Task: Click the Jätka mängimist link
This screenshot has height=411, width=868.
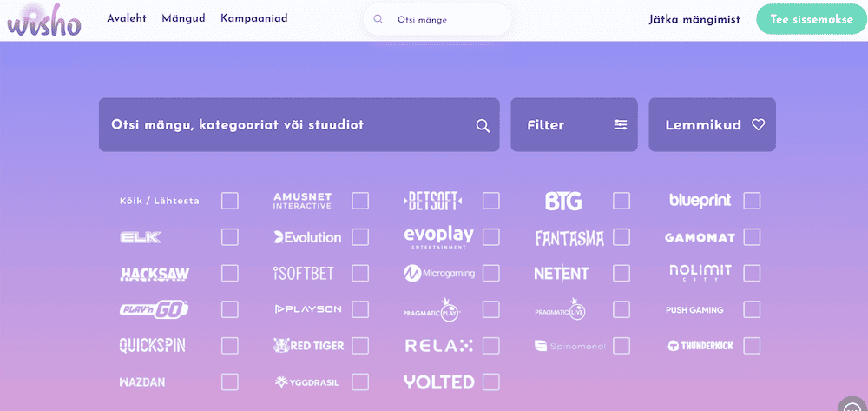Action: (694, 19)
